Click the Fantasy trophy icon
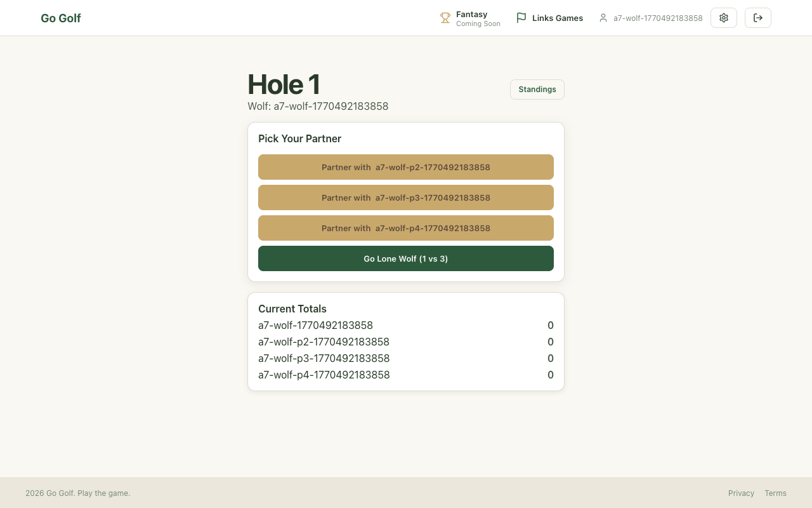812x508 pixels. [x=445, y=18]
